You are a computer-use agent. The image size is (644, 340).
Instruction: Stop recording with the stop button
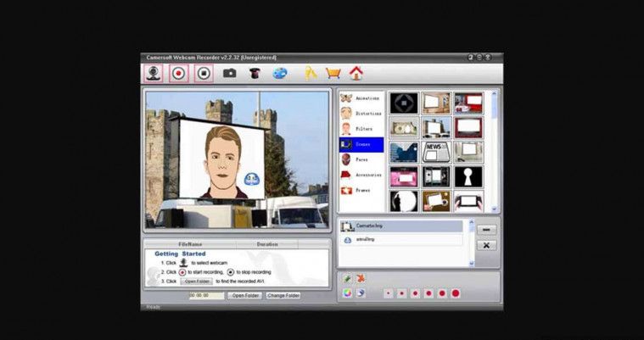point(204,74)
